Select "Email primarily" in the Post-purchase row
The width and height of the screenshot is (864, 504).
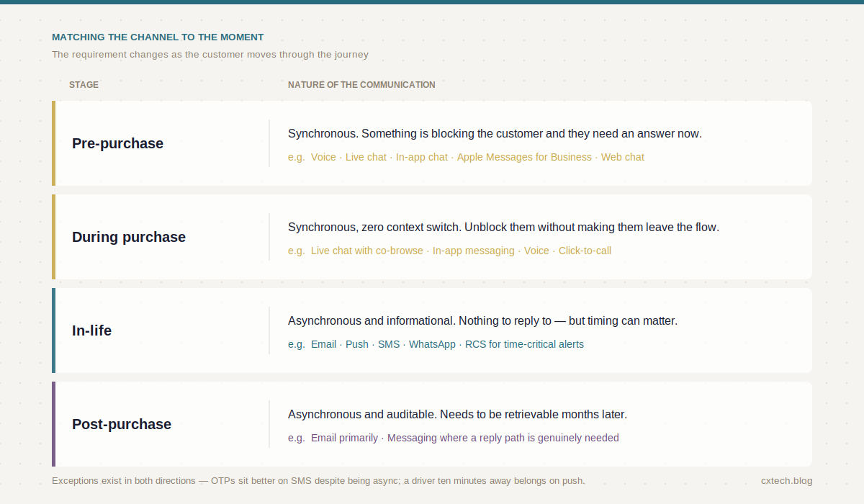pos(344,438)
